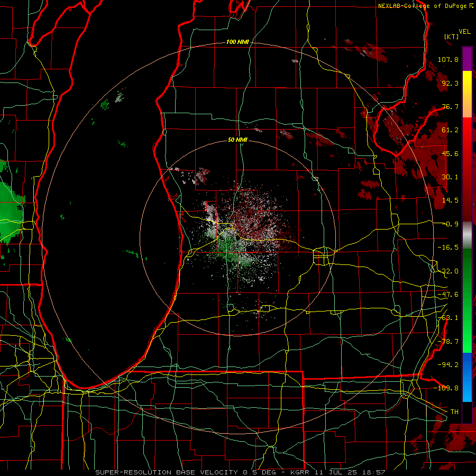
Task: Click the [KT] units label
Action: pos(452,36)
